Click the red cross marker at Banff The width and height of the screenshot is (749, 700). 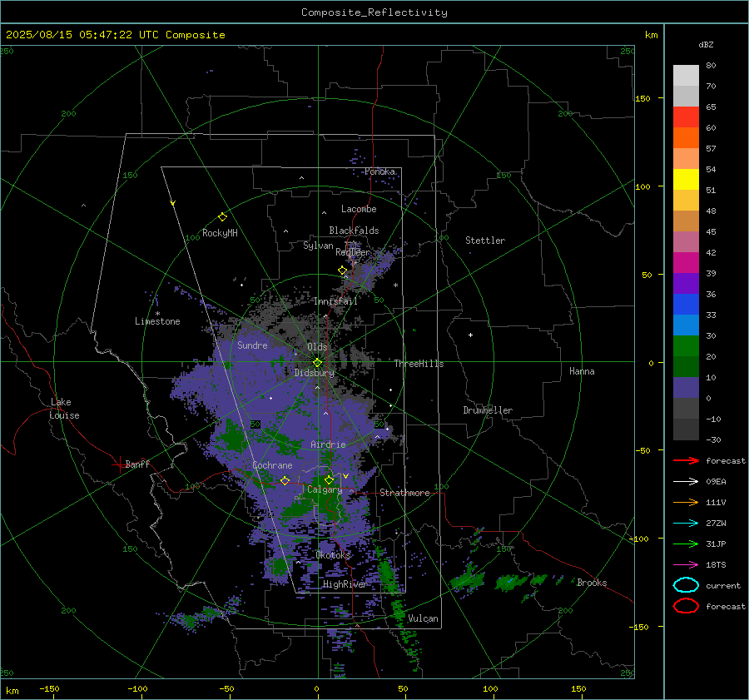[119, 464]
